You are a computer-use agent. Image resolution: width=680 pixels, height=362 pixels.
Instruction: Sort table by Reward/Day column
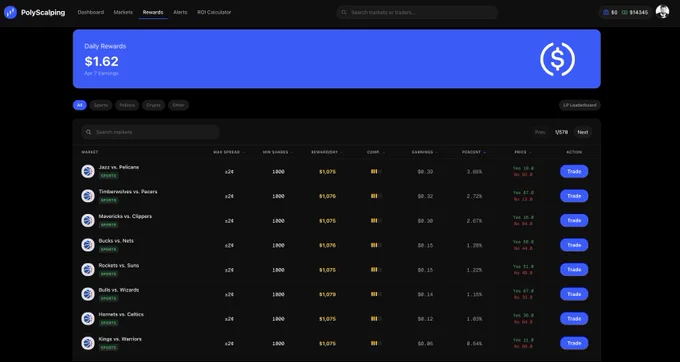tap(327, 152)
